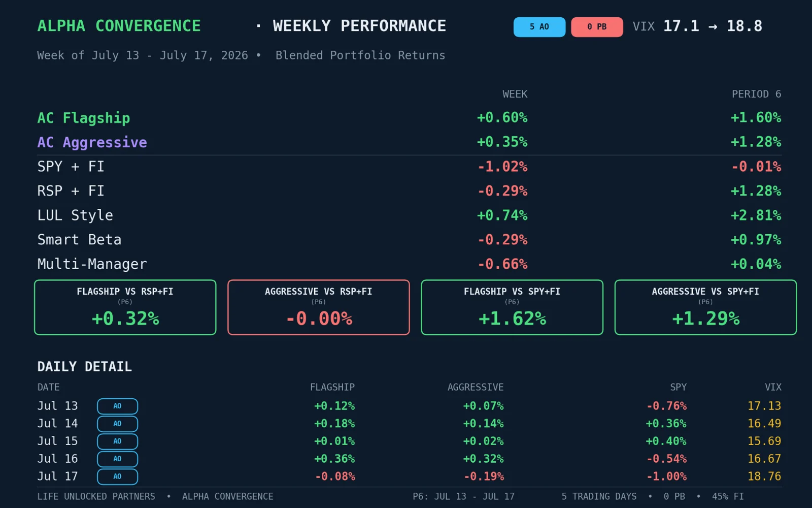
Task: Select the Jul 17 AO tag
Action: [117, 477]
